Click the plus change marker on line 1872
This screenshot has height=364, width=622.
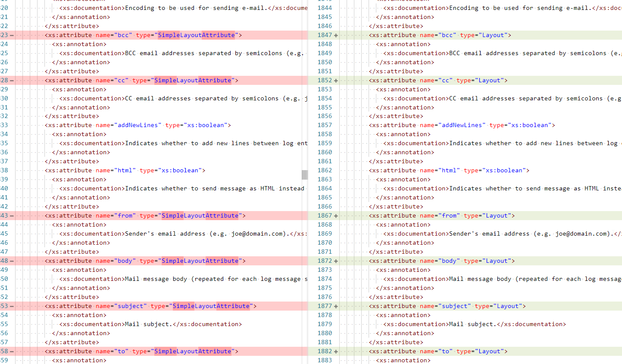[x=336, y=261]
